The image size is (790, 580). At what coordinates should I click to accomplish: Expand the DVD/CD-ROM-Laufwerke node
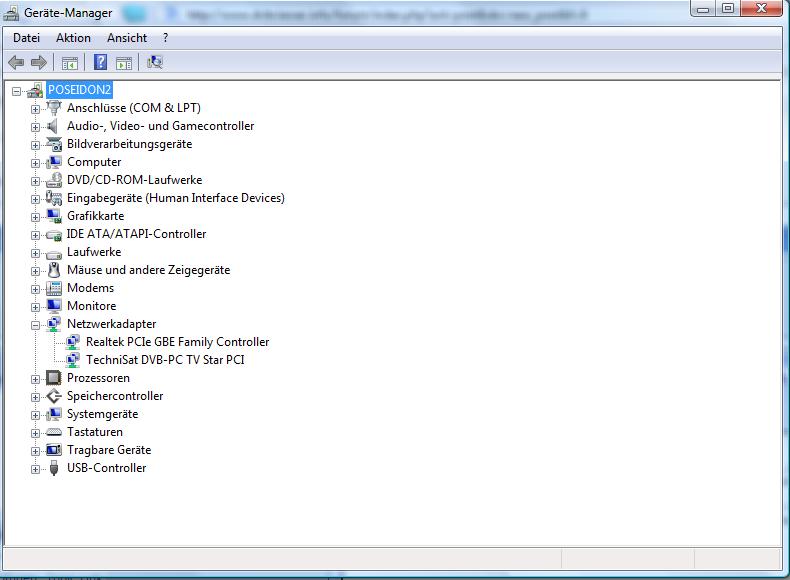(x=35, y=181)
